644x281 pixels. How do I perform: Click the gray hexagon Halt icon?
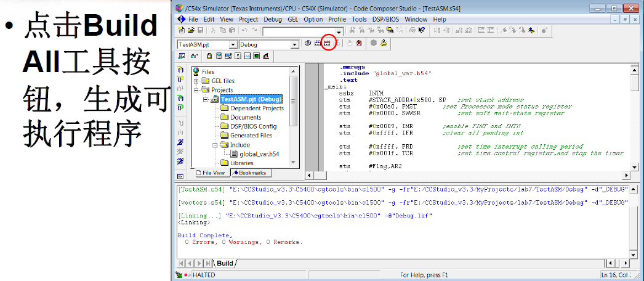click(373, 43)
